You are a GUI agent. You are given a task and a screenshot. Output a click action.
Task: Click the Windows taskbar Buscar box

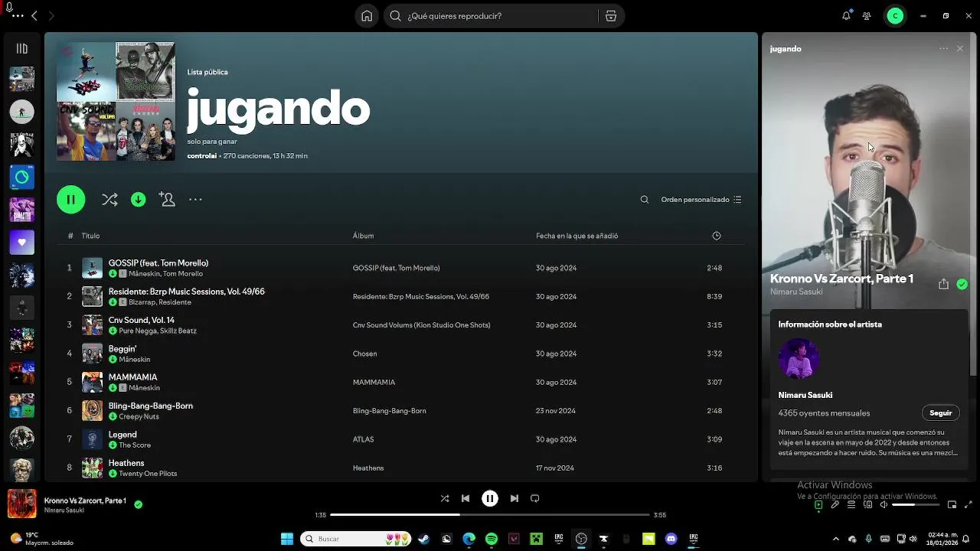[x=355, y=539]
